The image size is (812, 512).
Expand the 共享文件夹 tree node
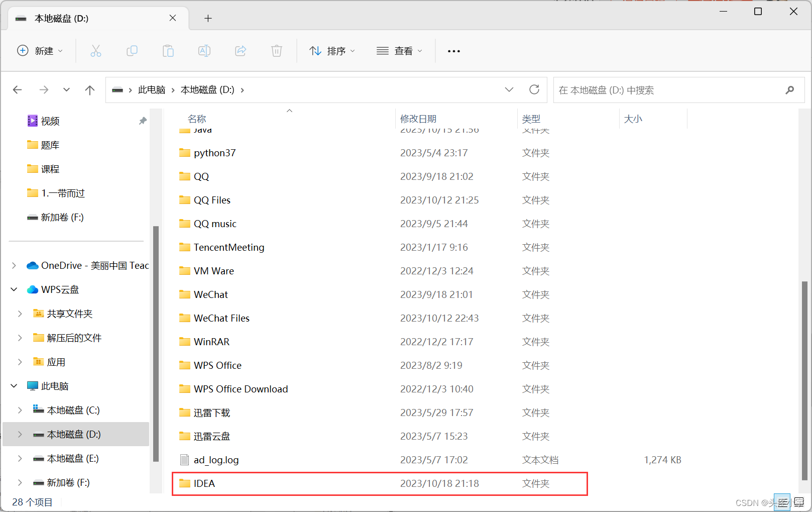pos(20,314)
